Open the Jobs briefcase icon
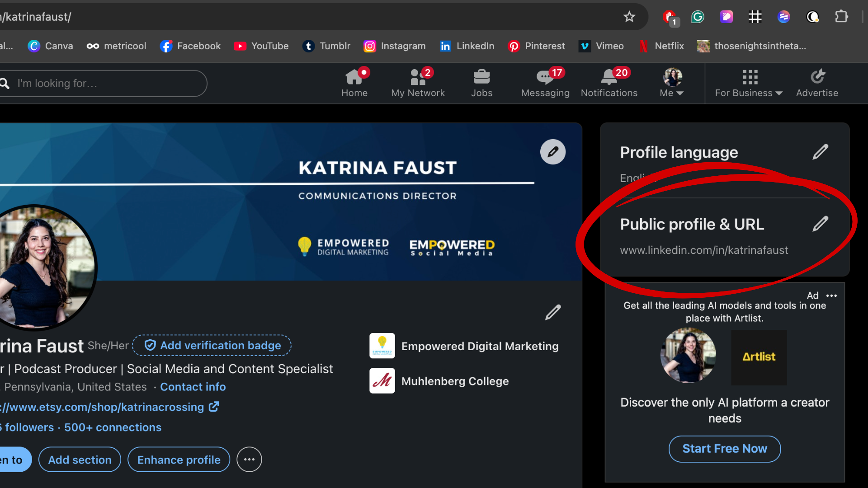 tap(481, 78)
